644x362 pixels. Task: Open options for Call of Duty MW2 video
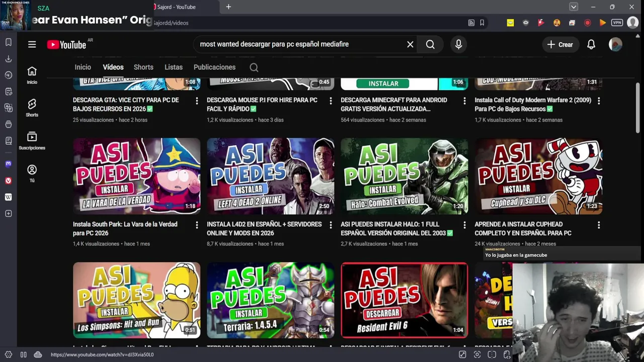pos(599,101)
